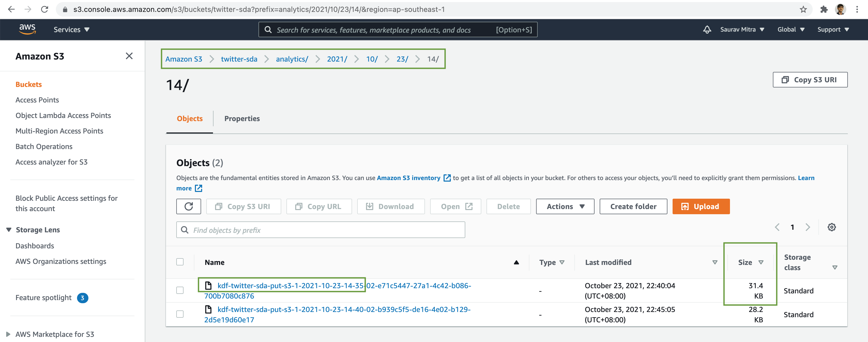Click the file icon of the 14-35-02 object
Viewport: 868px width, 342px height.
209,286
